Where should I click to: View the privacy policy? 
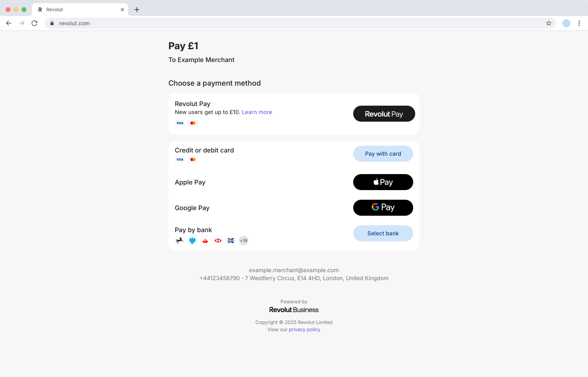click(x=304, y=329)
